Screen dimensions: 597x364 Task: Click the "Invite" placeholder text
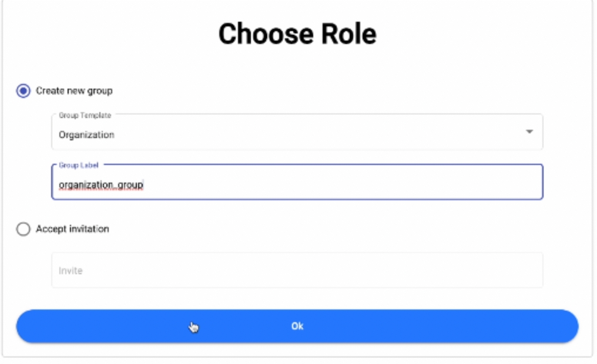(71, 271)
